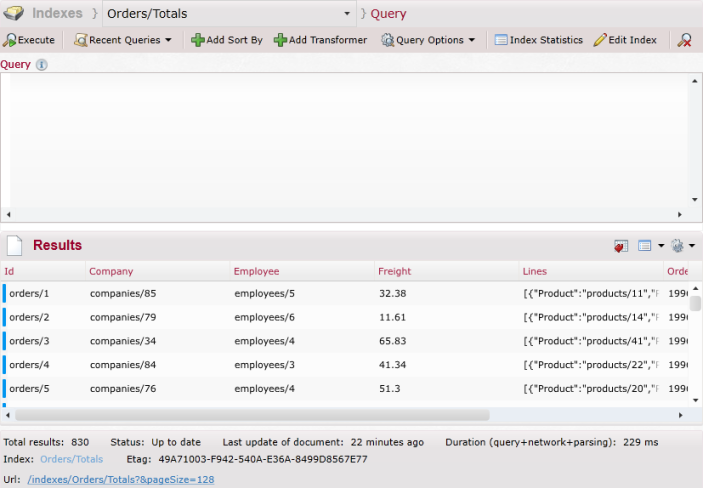Click inside the Query text area

[348, 141]
